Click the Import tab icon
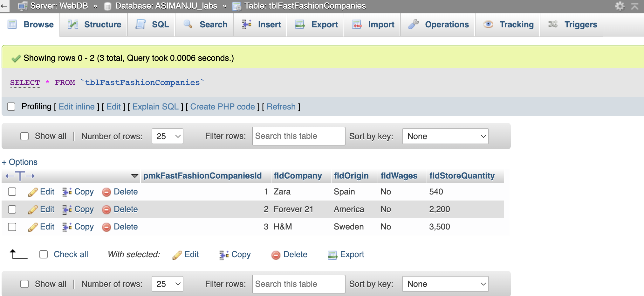Viewport: 644px width, 296px height. pyautogui.click(x=357, y=24)
